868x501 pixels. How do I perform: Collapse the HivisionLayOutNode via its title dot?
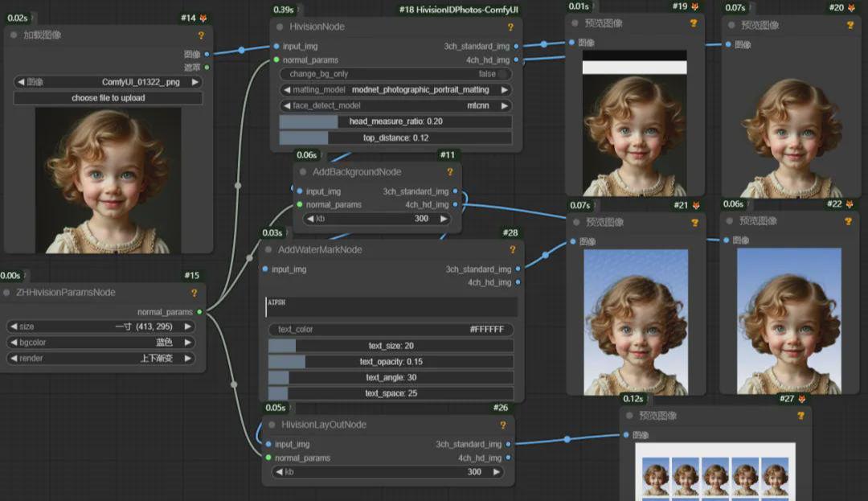coord(272,425)
